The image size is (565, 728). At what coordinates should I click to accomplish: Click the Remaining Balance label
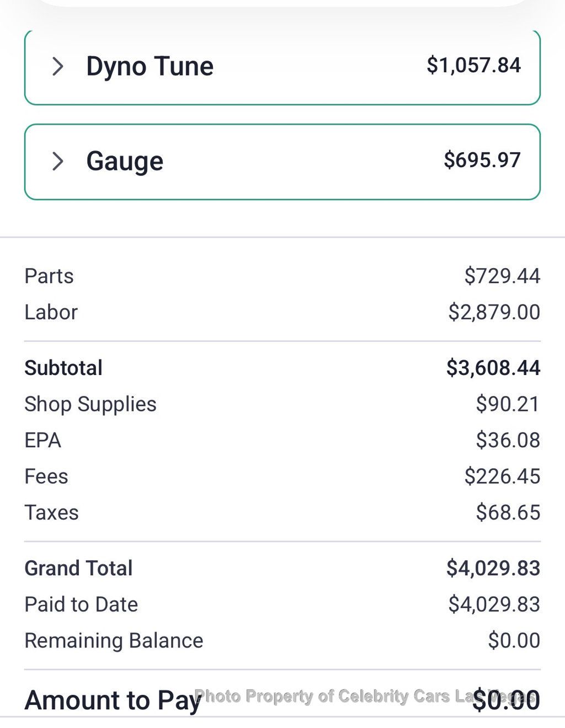click(114, 641)
